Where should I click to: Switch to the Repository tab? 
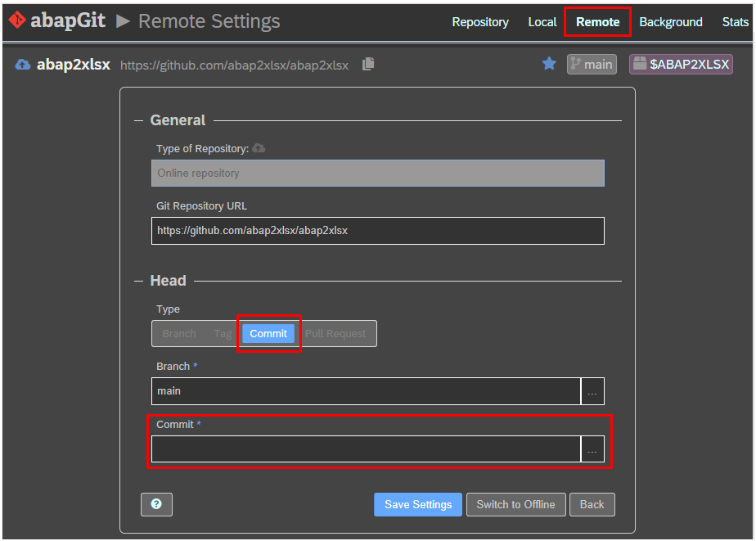480,22
